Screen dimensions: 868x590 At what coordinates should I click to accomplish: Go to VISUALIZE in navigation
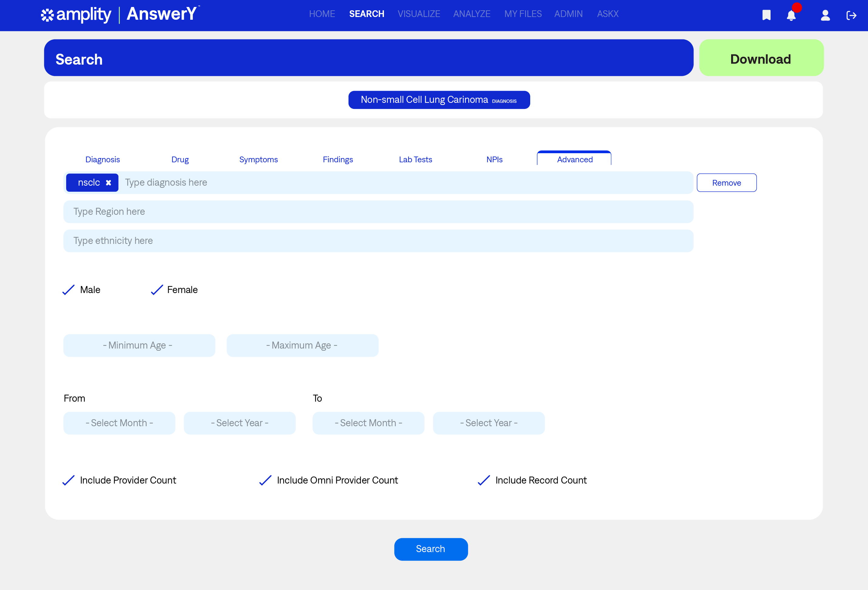pos(419,14)
